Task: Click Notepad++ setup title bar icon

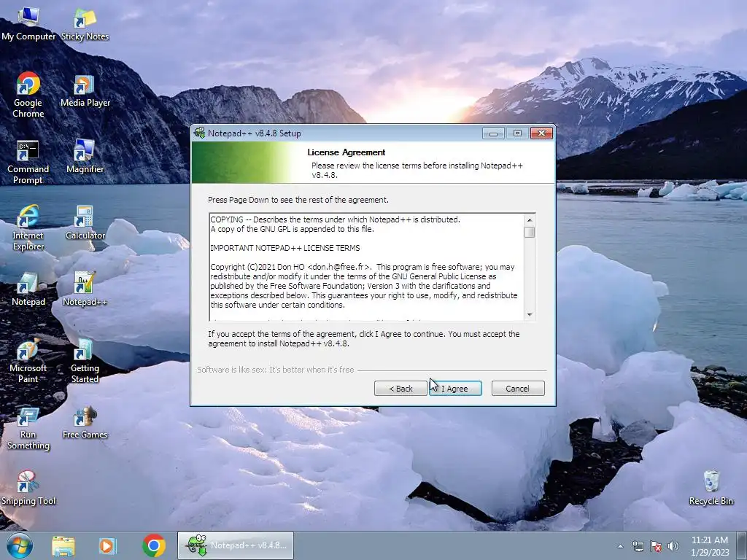Action: coord(200,133)
